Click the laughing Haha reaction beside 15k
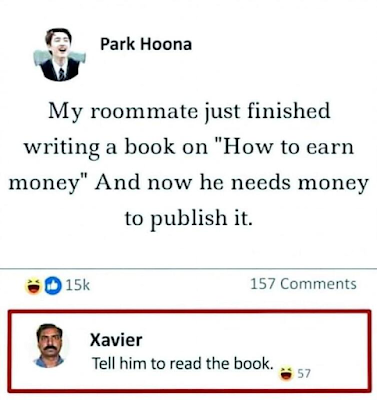Viewport: 377px width, 400px height. tap(33, 287)
